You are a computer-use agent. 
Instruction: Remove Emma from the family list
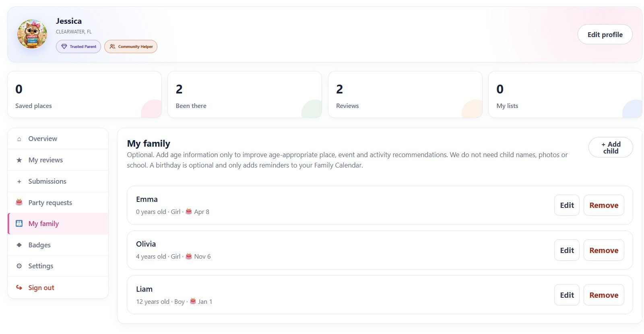point(604,205)
